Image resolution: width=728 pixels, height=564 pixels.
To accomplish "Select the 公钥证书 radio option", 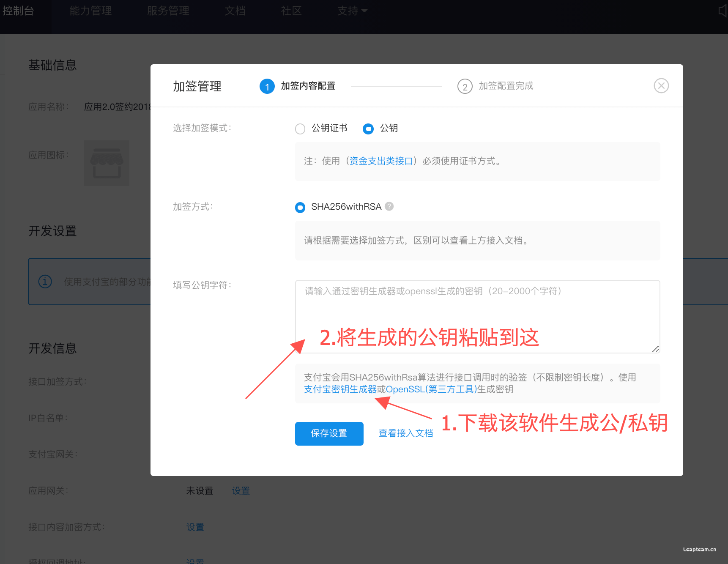I will pos(300,129).
